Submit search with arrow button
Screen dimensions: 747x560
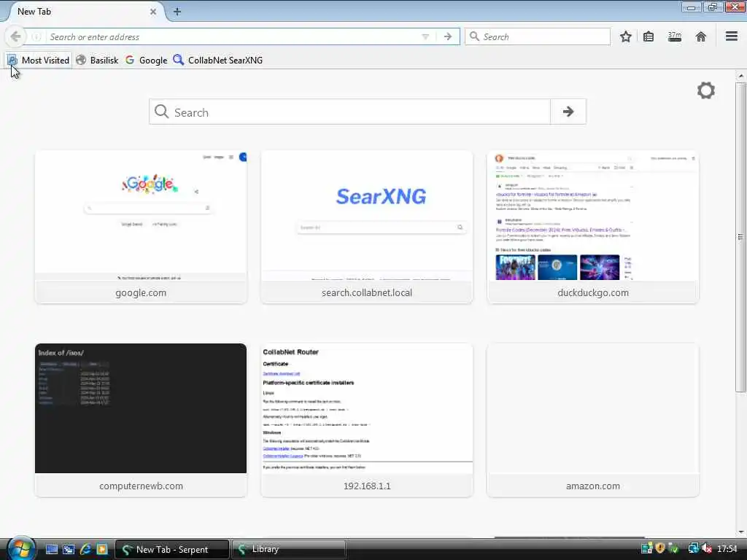[568, 112]
